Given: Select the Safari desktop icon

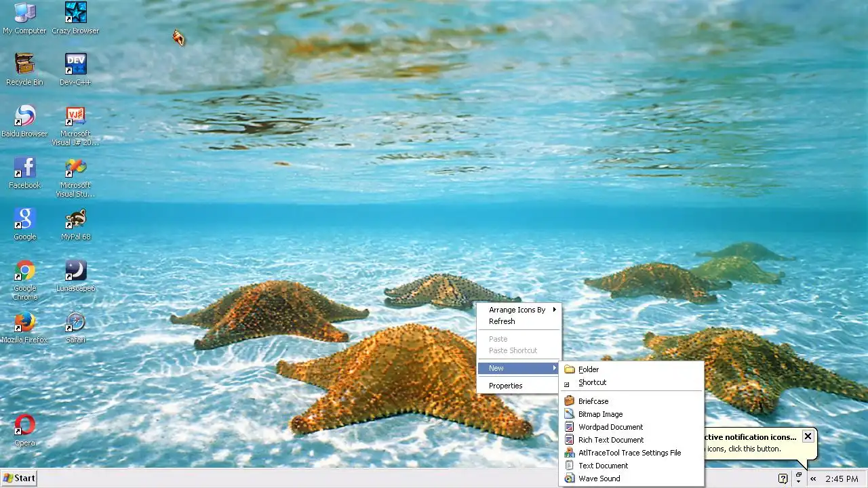Looking at the screenshot, I should coord(75,327).
